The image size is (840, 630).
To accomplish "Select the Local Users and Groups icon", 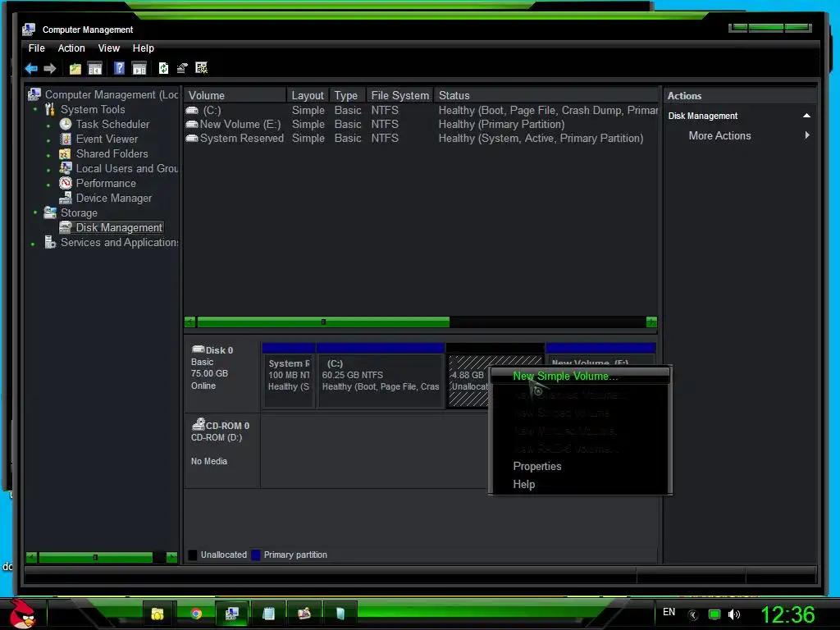I will pyautogui.click(x=66, y=168).
